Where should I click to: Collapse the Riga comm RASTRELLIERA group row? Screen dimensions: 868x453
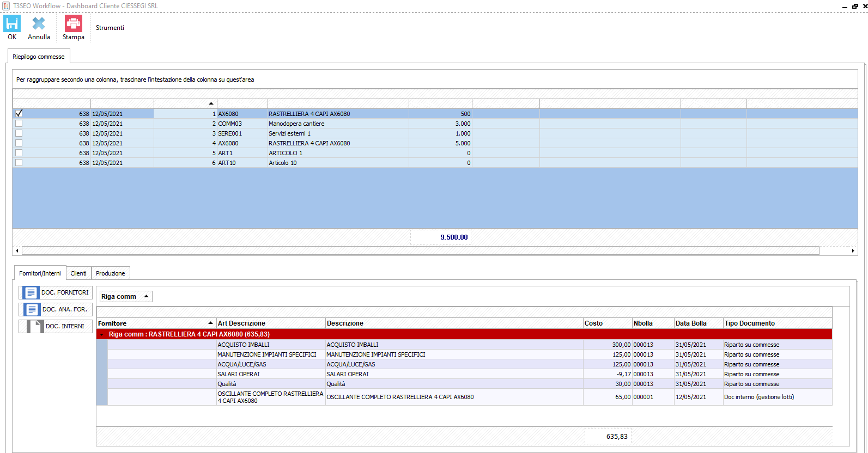click(102, 334)
